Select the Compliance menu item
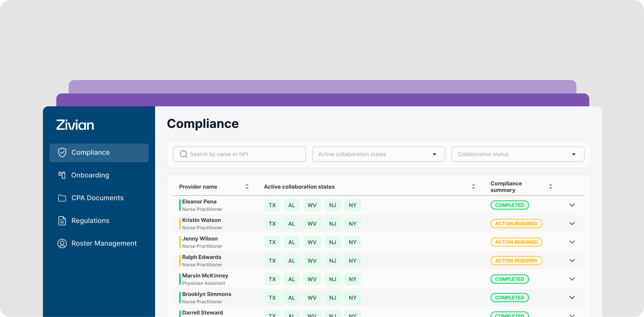The height and width of the screenshot is (317, 644). click(91, 152)
